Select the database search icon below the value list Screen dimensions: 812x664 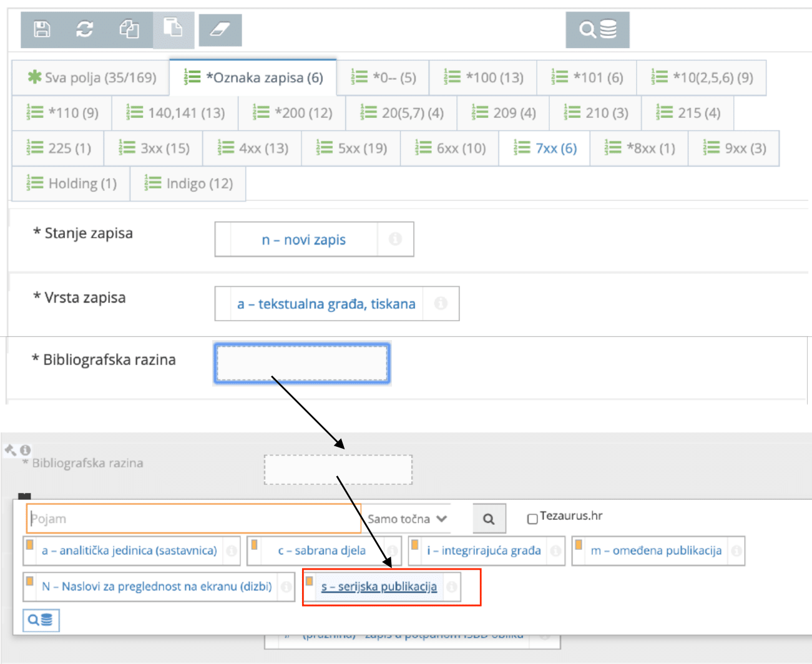tap(40, 620)
